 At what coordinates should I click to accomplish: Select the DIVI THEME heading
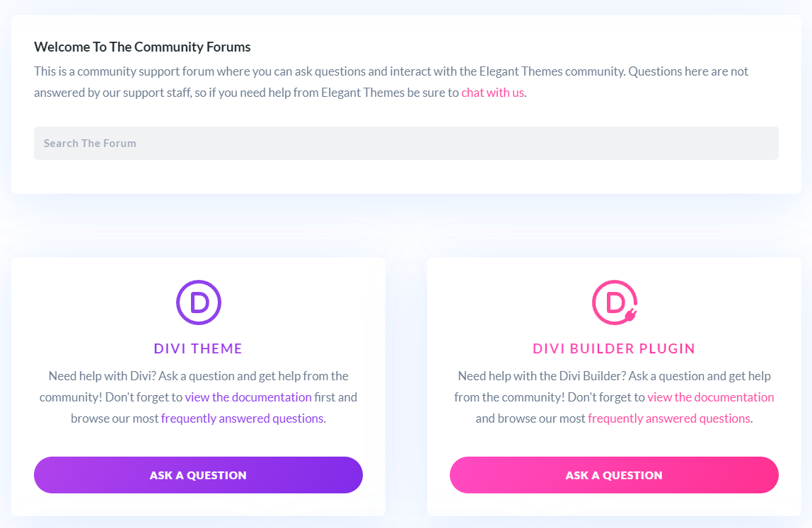coord(198,348)
